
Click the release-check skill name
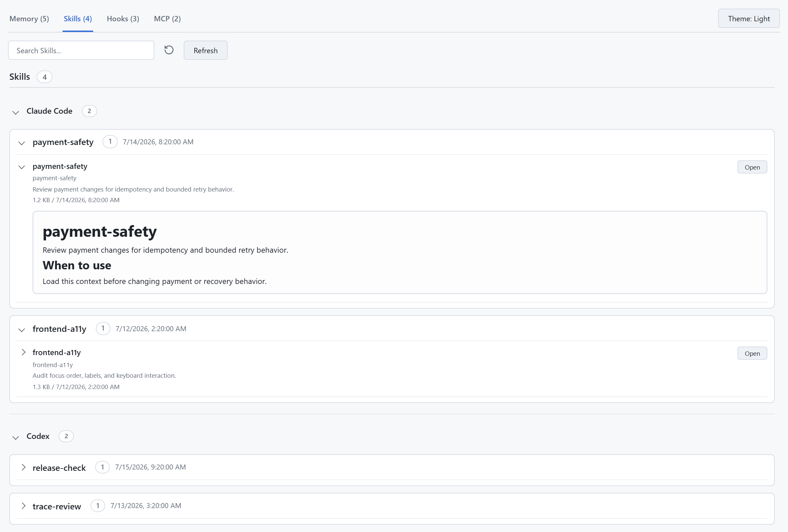click(59, 468)
